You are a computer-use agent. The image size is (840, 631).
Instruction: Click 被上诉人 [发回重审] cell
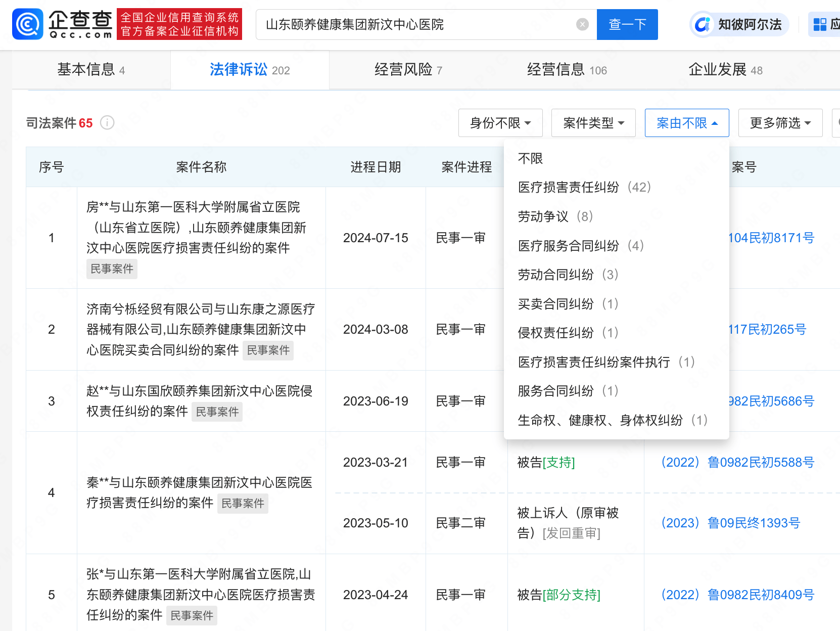click(x=568, y=523)
